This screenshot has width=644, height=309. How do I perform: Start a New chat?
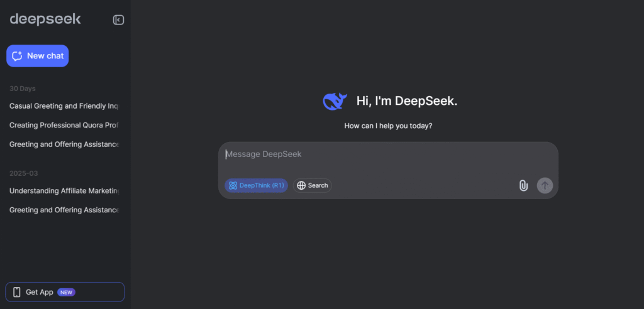click(37, 56)
